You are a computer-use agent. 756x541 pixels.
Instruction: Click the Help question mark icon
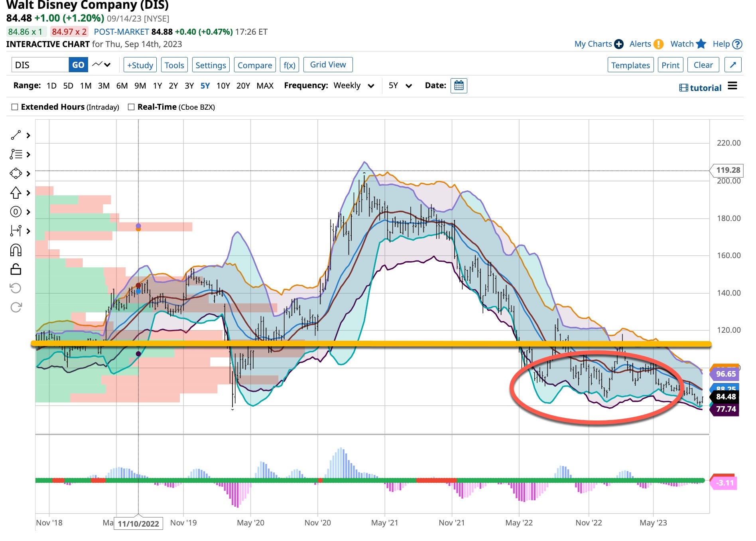tap(737, 44)
